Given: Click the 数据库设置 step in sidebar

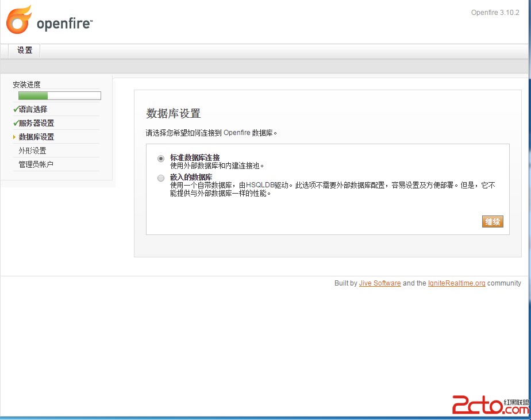Looking at the screenshot, I should [x=36, y=137].
